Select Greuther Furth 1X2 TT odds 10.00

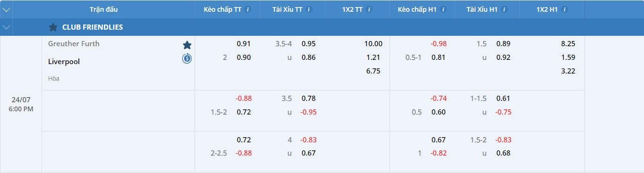373,44
